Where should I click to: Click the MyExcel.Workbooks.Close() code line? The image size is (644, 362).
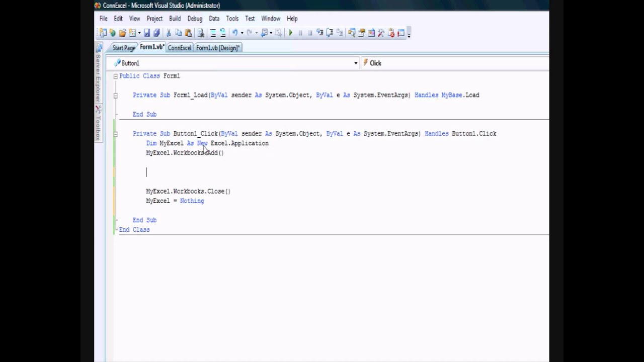[x=188, y=192]
